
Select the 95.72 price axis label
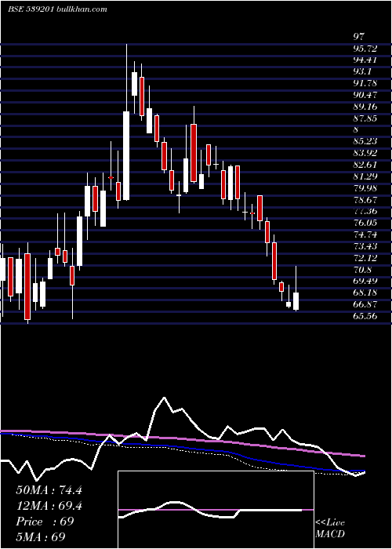click(x=365, y=49)
